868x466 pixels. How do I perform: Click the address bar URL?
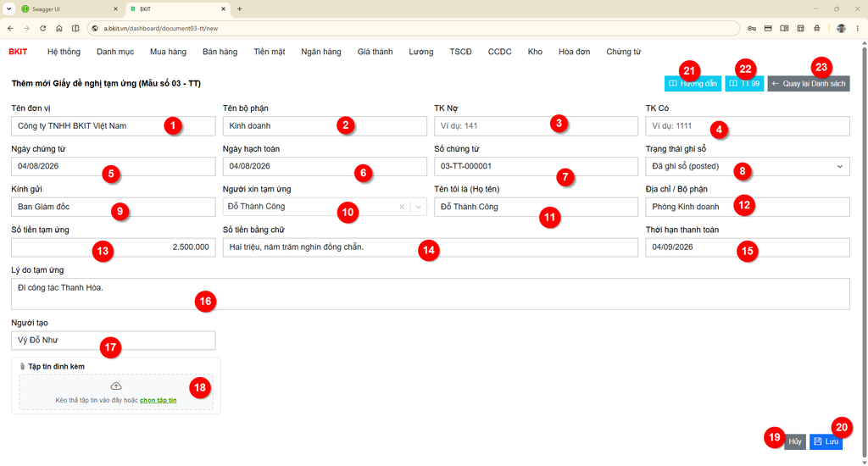[x=160, y=28]
